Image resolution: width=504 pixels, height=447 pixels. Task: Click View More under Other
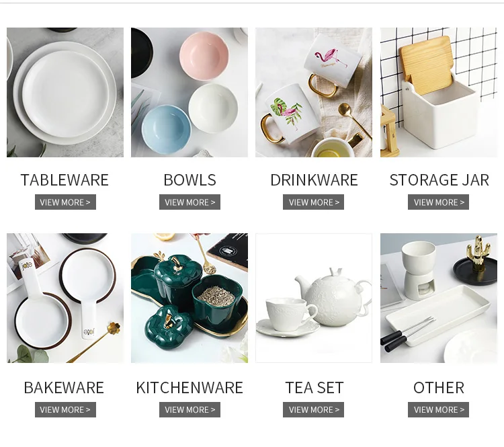[x=438, y=410]
